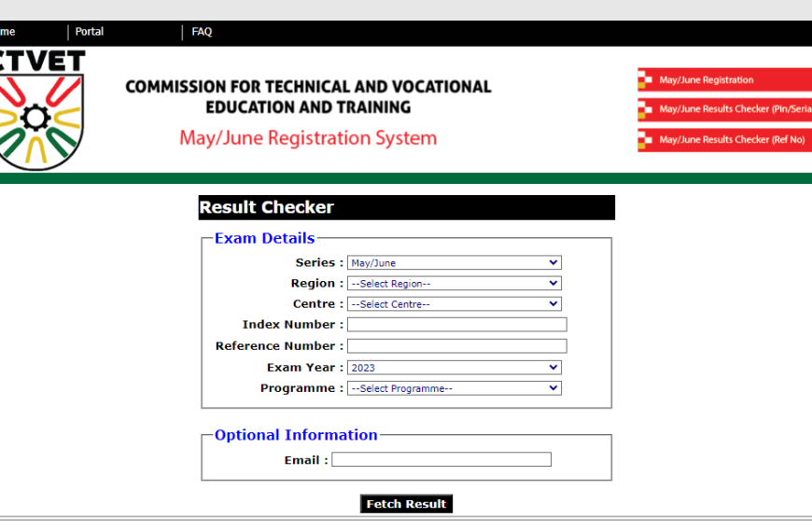Image resolution: width=812 pixels, height=532 pixels.
Task: Focus the Email input field
Action: pos(441,459)
